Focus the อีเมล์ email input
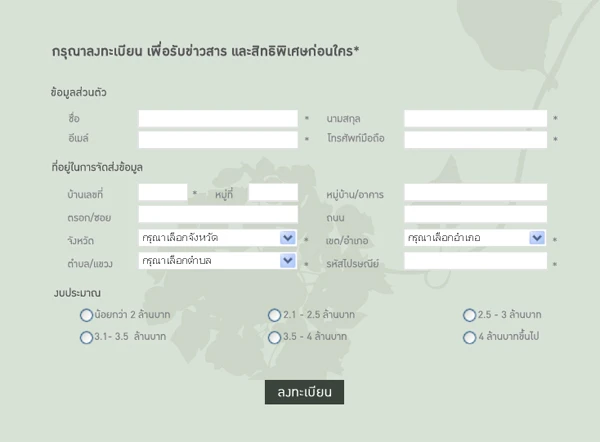Screen dimensions: 600x442 coord(218,140)
